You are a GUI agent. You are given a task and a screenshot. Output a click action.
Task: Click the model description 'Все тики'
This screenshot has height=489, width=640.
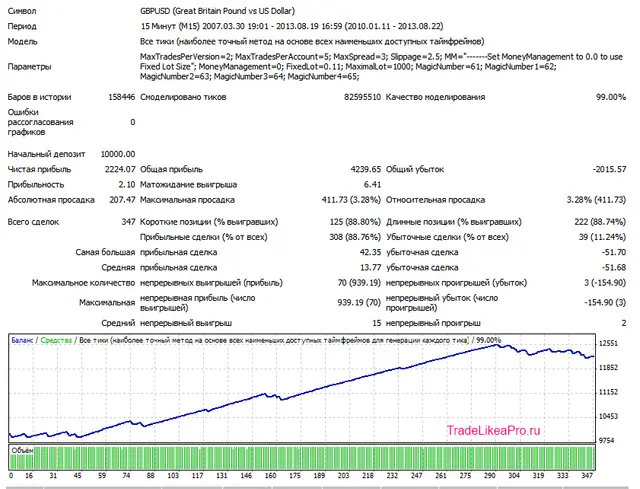tap(312, 42)
